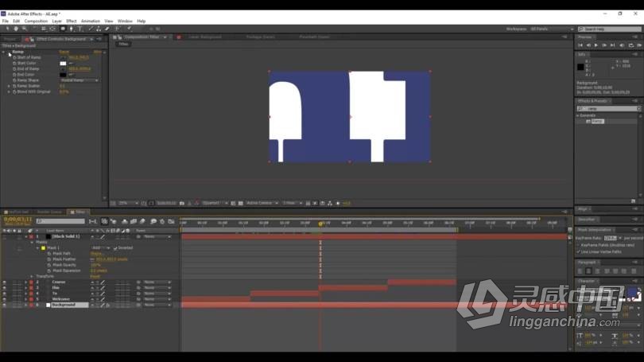The height and width of the screenshot is (362, 644).
Task: Open the Animation menu
Action: 91,21
